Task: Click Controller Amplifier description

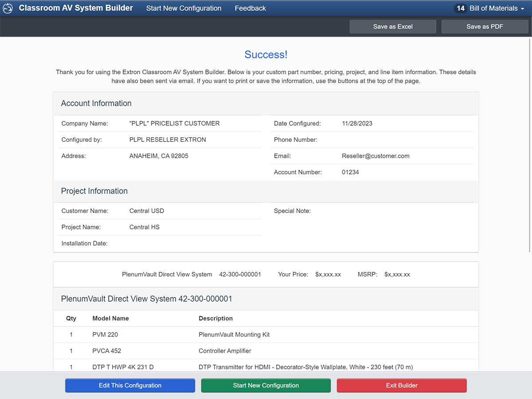Action: [225, 351]
